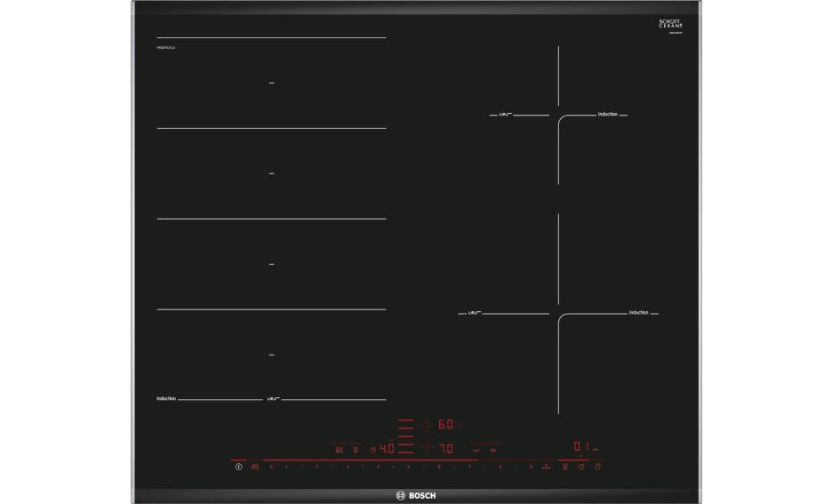Tap the PowerBoost symbol after level 9

tap(545, 467)
